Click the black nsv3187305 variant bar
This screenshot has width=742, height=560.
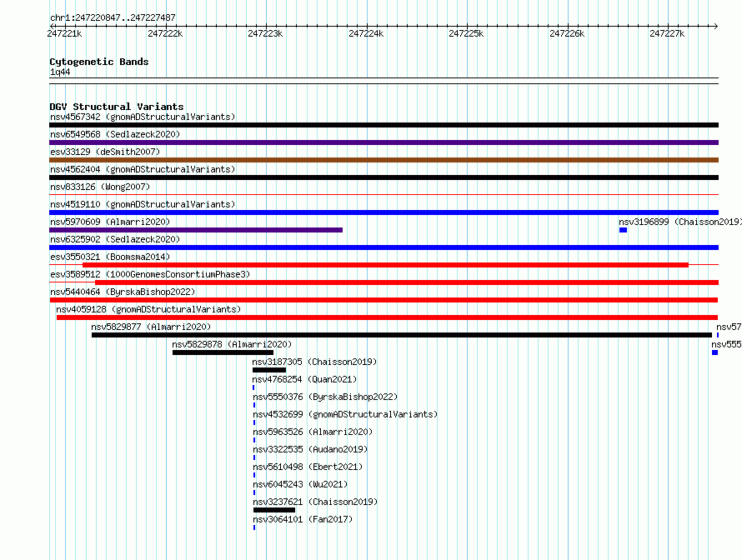click(269, 370)
